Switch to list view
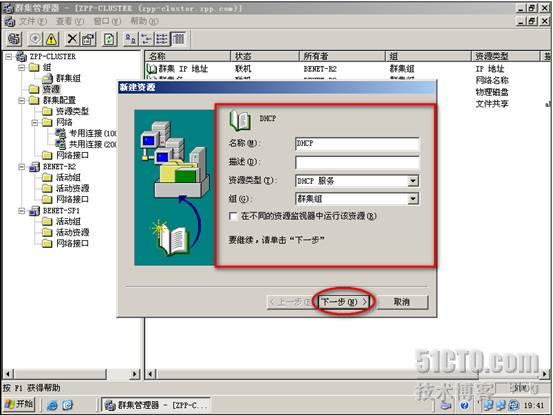The image size is (553, 415). pos(162,39)
